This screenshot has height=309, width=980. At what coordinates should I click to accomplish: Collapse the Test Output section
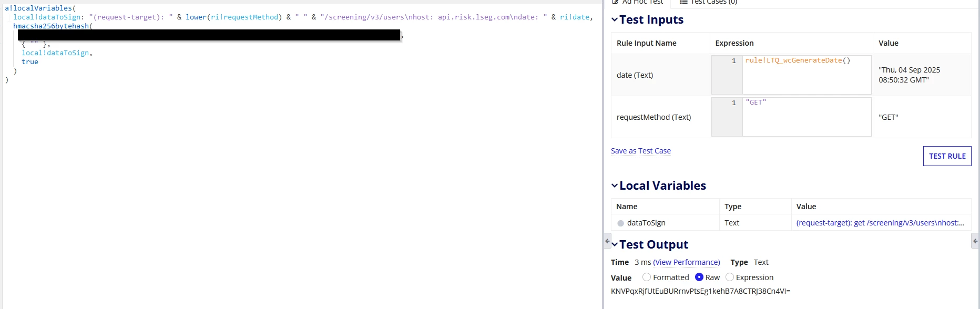(x=615, y=244)
